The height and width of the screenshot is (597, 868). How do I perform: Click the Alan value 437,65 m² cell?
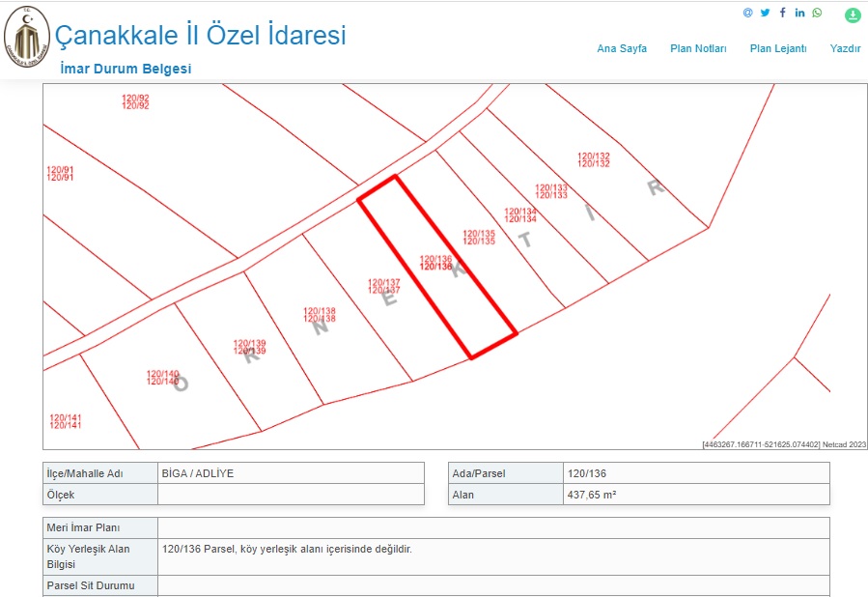[x=695, y=495]
